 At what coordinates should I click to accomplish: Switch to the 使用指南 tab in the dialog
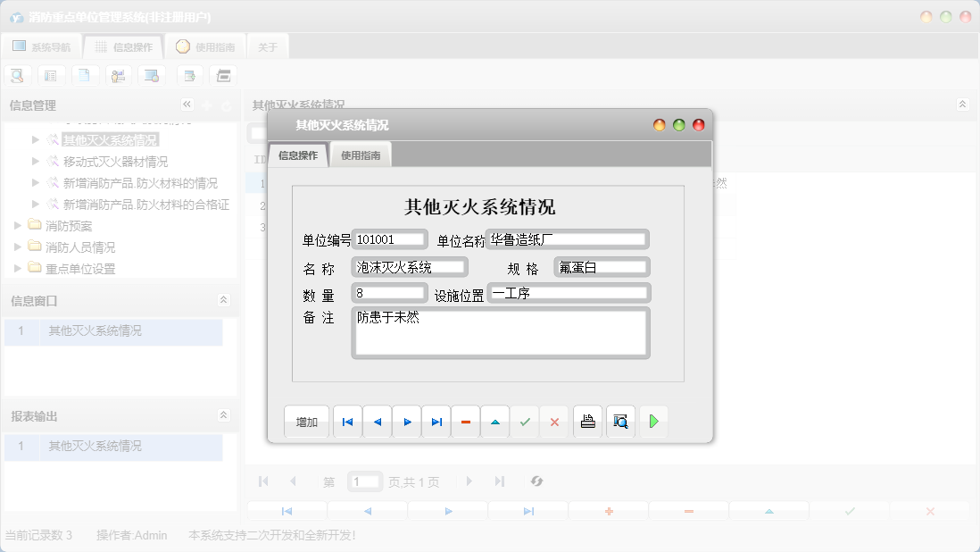pyautogui.click(x=360, y=154)
